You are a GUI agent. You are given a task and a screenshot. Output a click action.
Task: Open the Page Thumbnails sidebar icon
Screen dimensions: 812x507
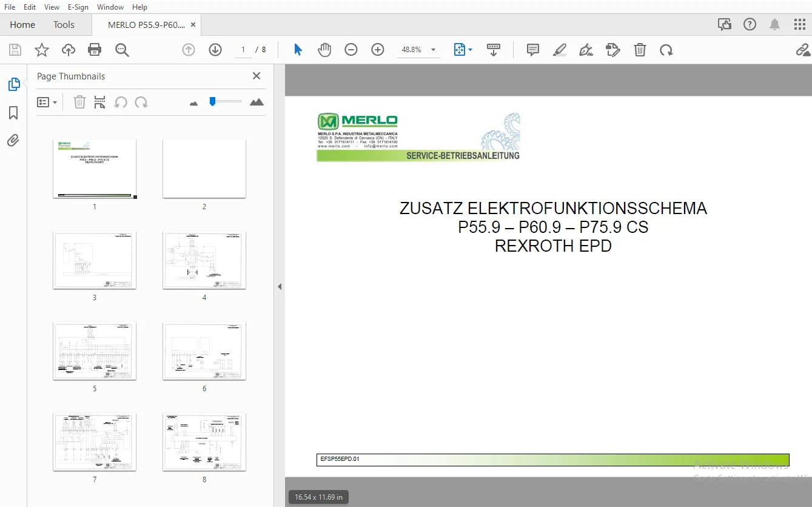pos(13,84)
